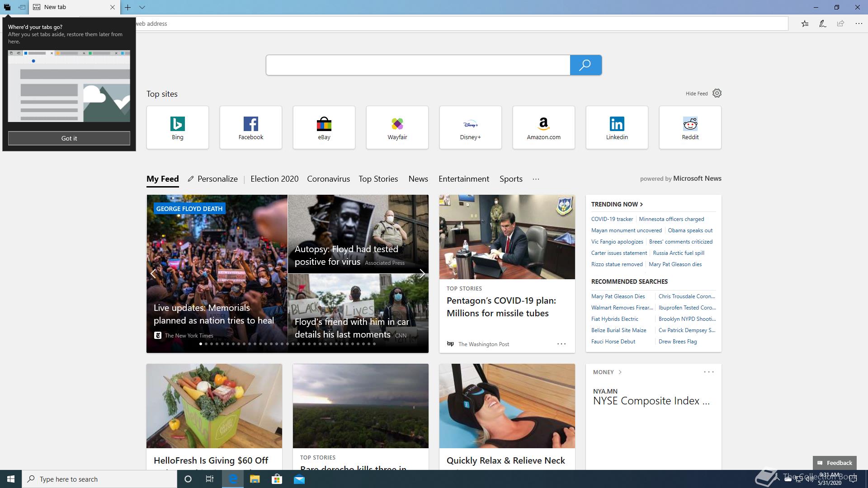Viewport: 868px width, 488px height.
Task: Click the Bing search input field
Action: 418,65
